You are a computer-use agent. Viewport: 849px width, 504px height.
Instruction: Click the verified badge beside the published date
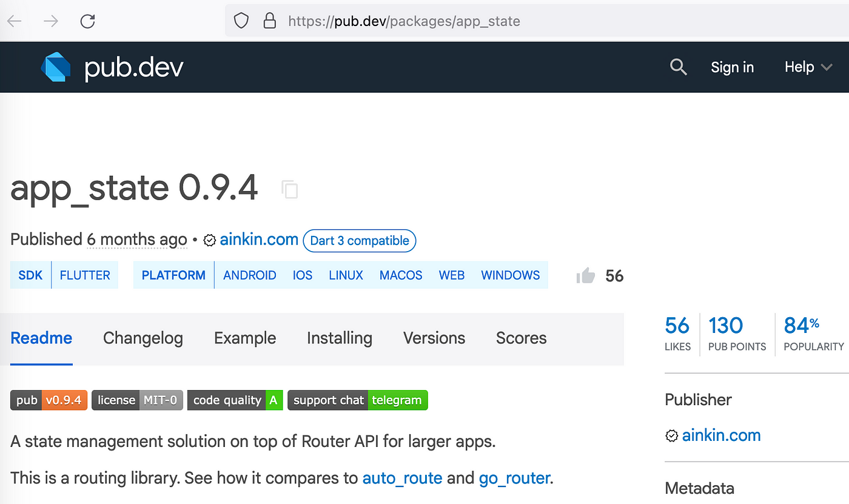210,241
